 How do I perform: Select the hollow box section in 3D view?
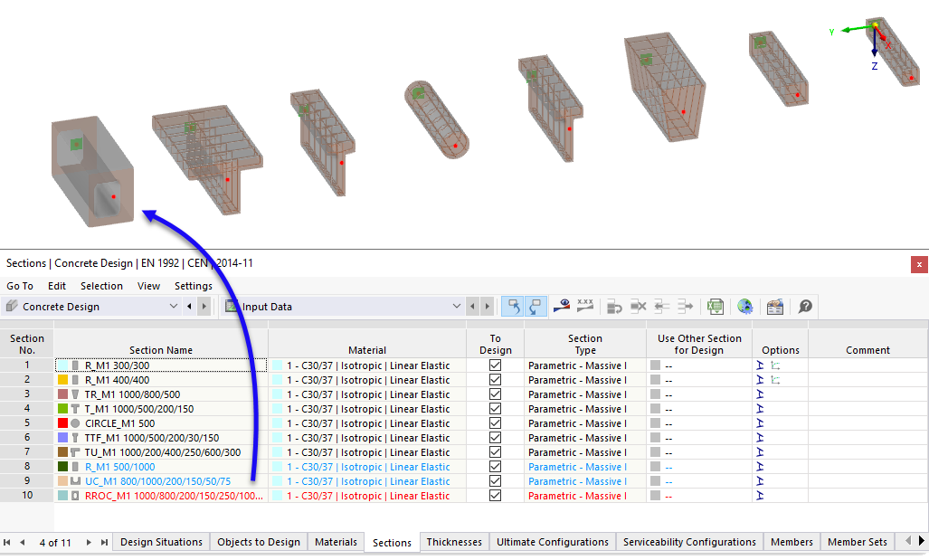click(93, 172)
